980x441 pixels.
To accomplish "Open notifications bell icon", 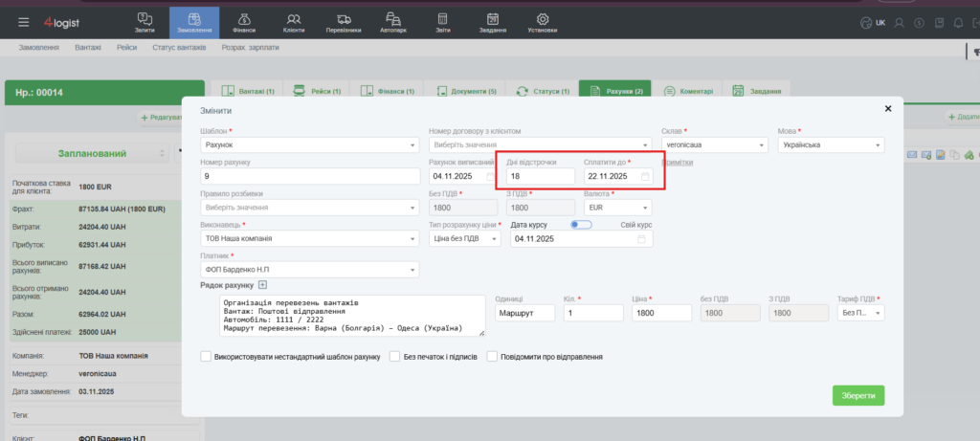I will point(958,23).
